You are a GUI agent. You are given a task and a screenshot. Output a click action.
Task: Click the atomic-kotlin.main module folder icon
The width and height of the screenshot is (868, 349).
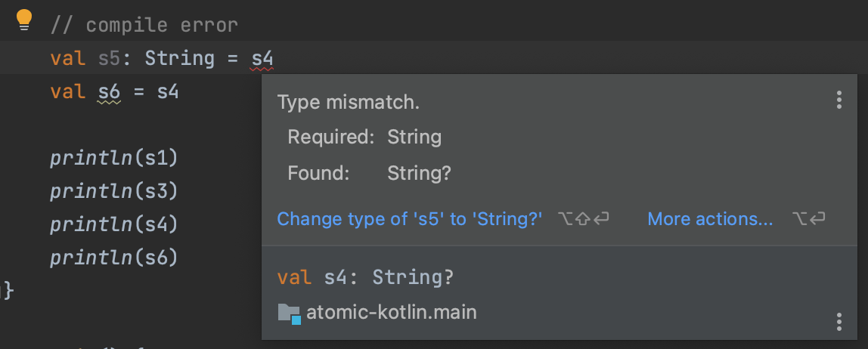point(289,313)
